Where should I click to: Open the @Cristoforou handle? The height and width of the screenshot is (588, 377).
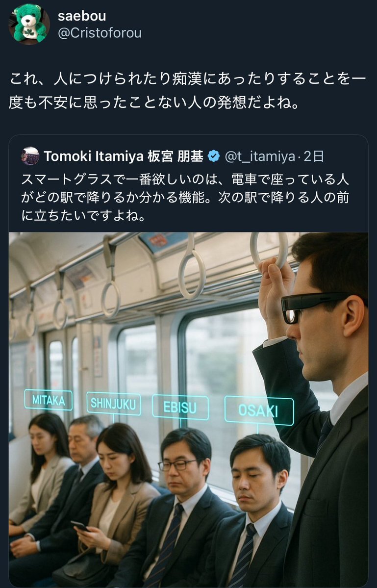(x=100, y=33)
